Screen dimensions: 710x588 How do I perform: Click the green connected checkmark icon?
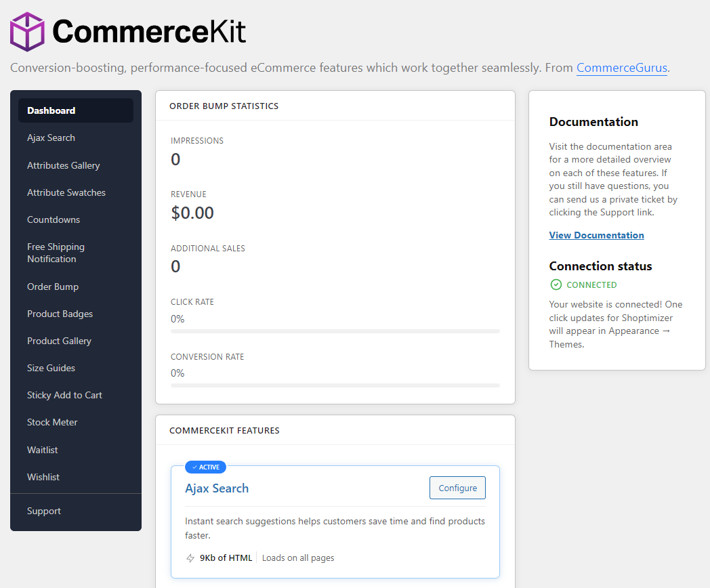pos(556,285)
